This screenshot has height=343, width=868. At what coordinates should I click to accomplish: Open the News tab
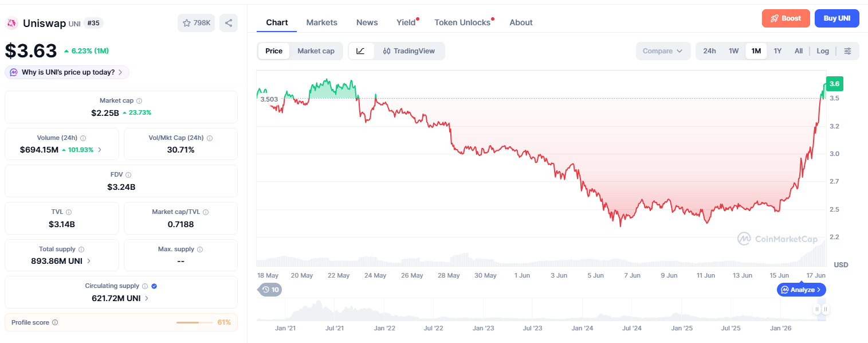[367, 22]
